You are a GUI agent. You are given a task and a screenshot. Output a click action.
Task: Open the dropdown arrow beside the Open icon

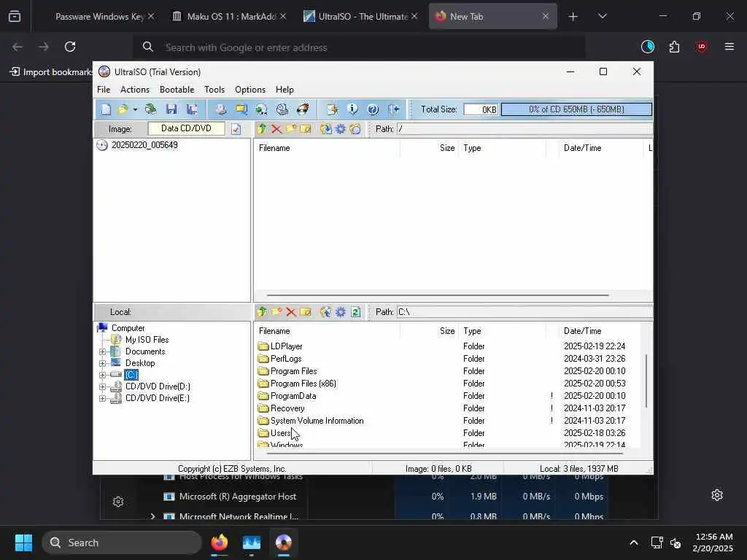coord(135,109)
